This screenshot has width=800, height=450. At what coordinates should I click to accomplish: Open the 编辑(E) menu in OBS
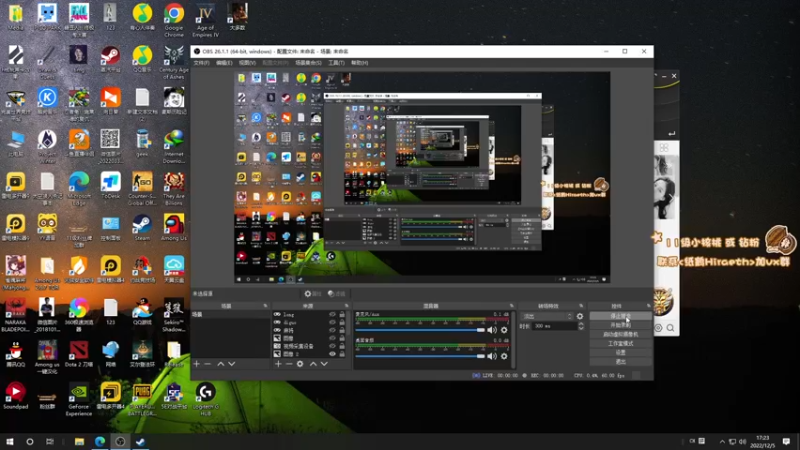click(x=224, y=63)
